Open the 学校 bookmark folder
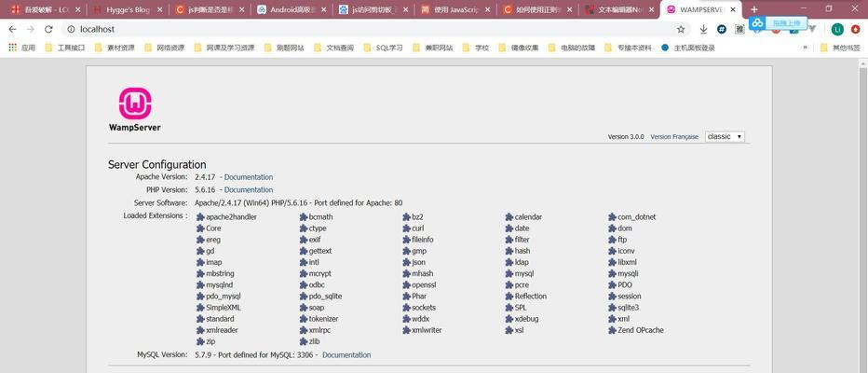 tap(476, 48)
